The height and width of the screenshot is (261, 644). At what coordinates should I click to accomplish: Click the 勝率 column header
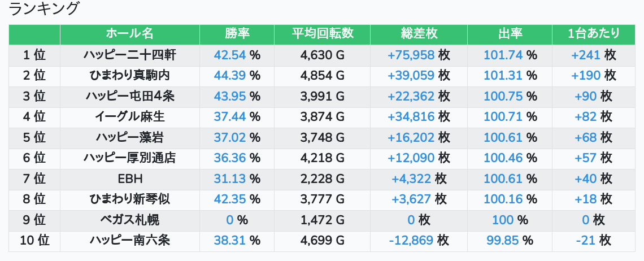[237, 34]
